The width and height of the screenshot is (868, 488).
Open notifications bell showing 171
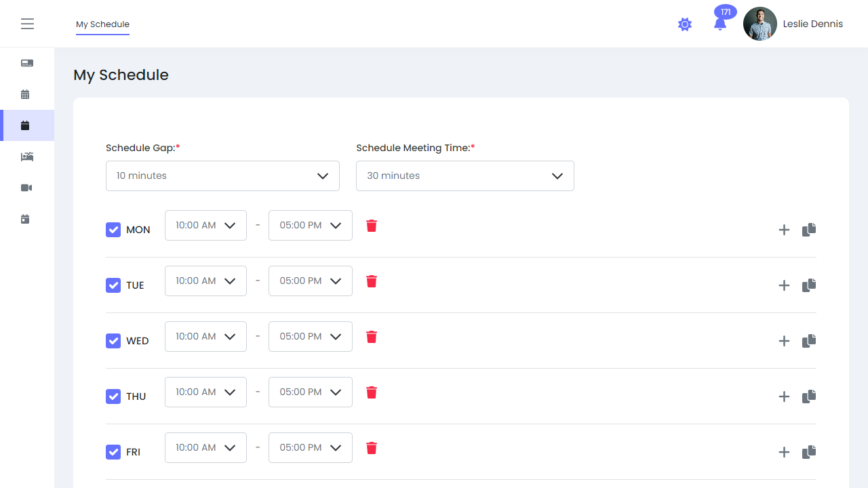coord(720,24)
